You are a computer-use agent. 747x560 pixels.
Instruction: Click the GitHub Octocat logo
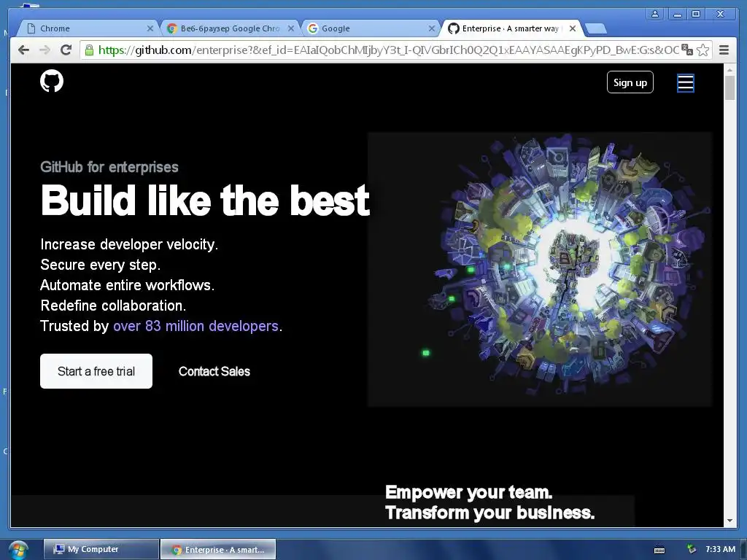coord(52,81)
